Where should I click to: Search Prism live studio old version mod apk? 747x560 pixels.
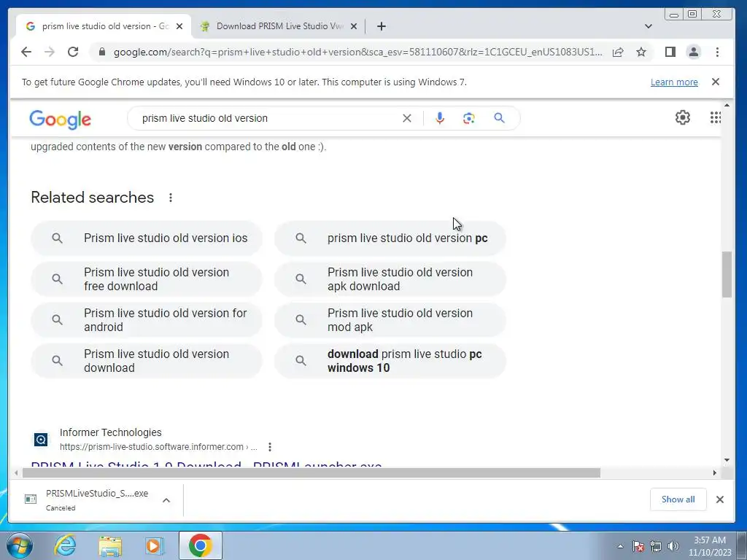click(x=390, y=320)
